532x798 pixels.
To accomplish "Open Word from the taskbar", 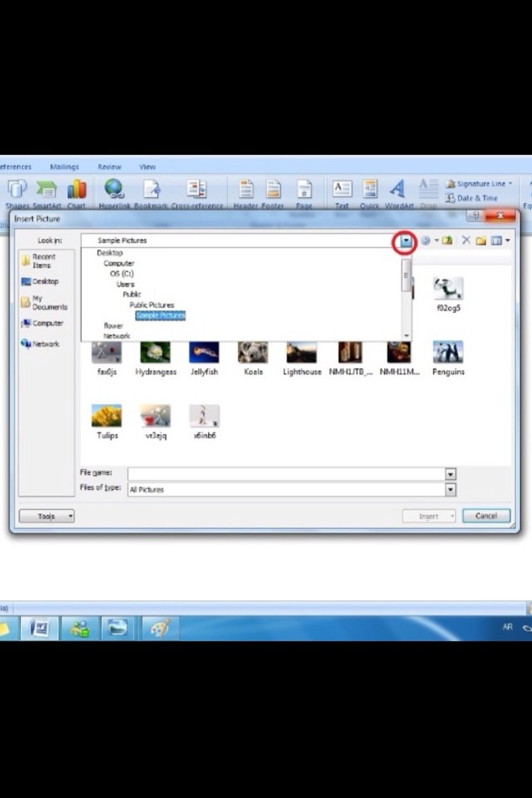I will click(x=40, y=628).
